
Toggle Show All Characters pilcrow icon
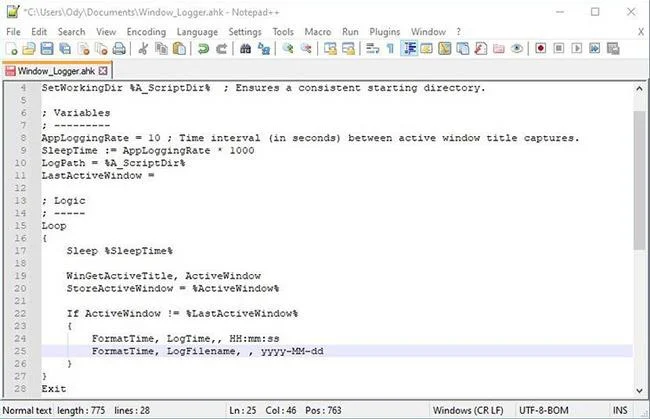click(390, 49)
